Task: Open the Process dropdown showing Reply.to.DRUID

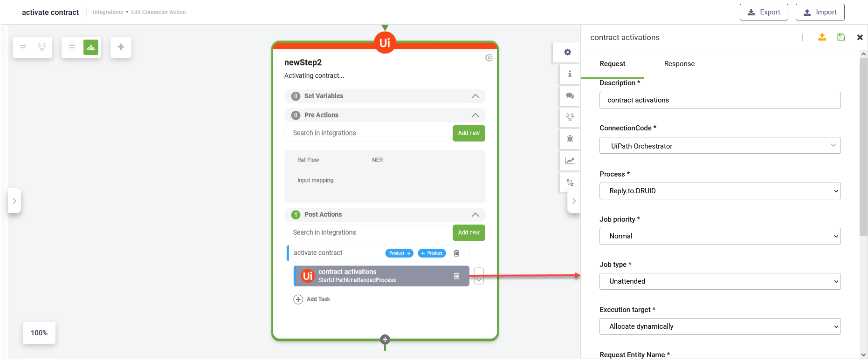Action: 720,191
